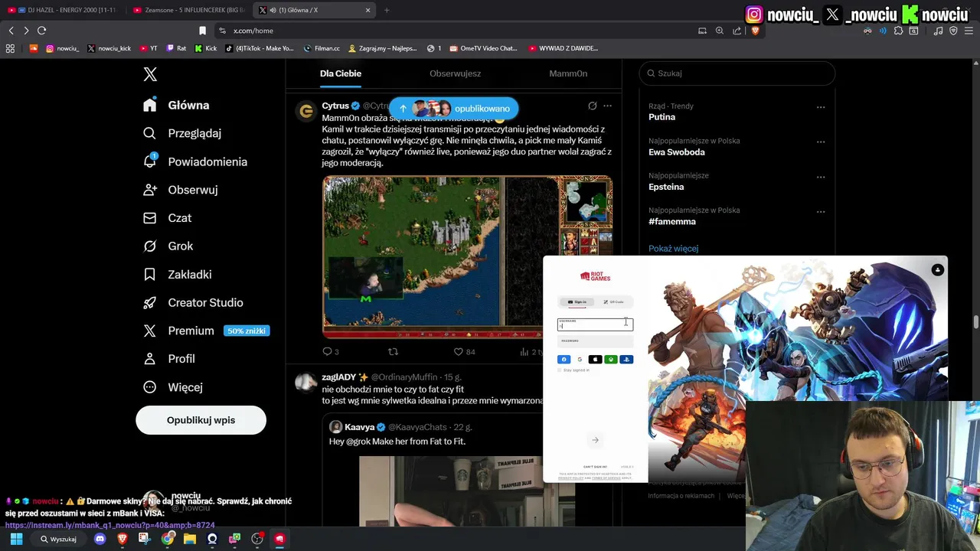Viewport: 980px width, 551px height.
Task: Open File Explorer from the taskbar
Action: tap(190, 539)
